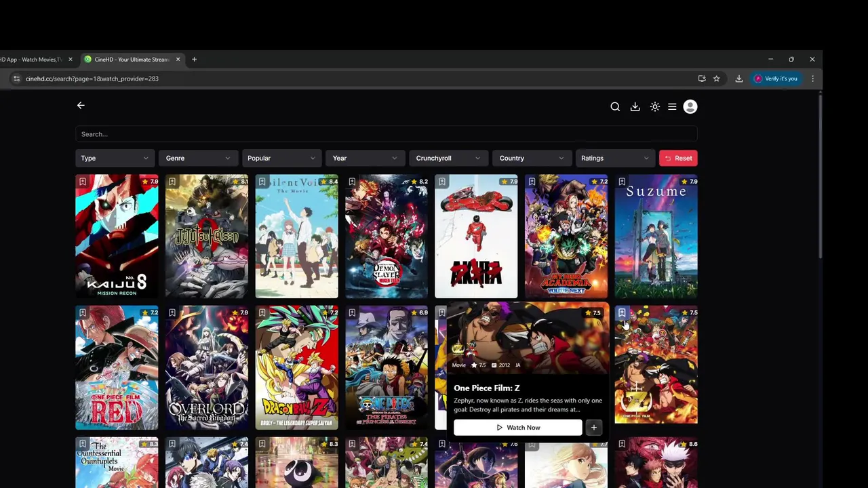Expand the Genre filter dropdown
The width and height of the screenshot is (868, 488).
click(197, 158)
